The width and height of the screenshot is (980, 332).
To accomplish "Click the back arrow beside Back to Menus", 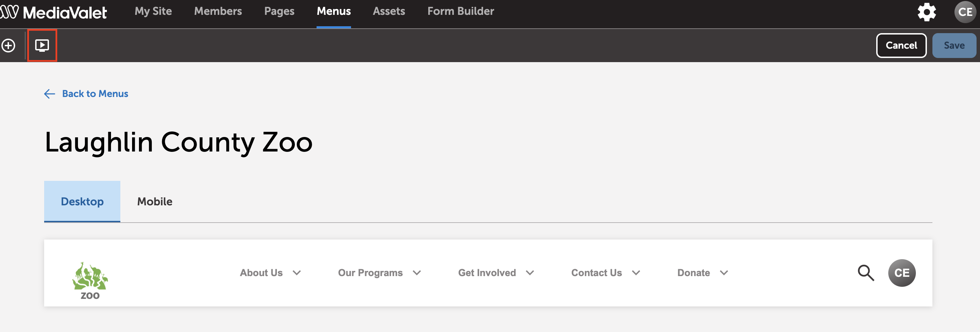I will tap(49, 94).
